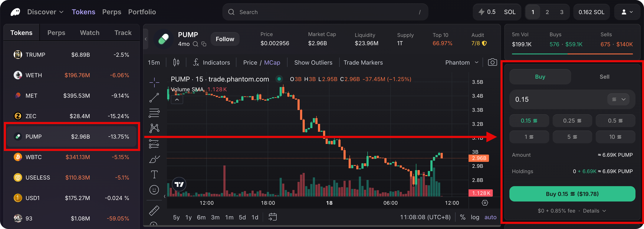Follow the PUMP token
Viewport: 644px width, 229px height.
[x=225, y=39]
